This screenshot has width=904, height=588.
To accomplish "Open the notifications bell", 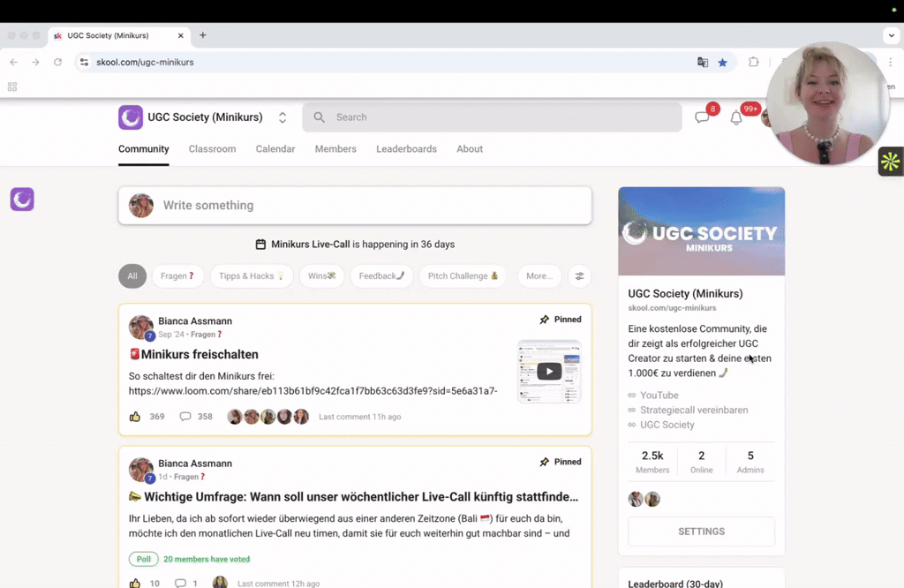I will point(736,117).
